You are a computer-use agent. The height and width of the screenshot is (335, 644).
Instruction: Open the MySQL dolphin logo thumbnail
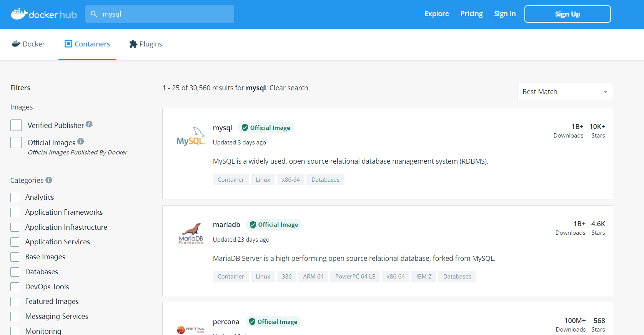(x=191, y=136)
